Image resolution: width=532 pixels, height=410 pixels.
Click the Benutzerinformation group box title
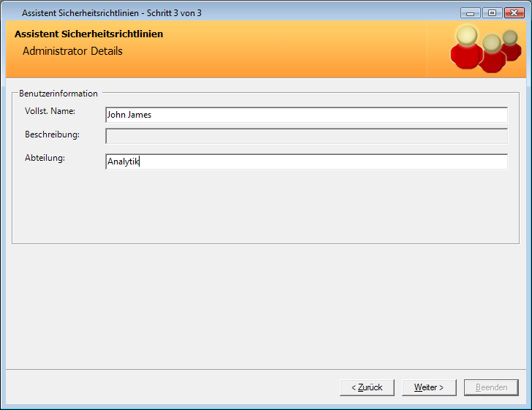(x=58, y=94)
